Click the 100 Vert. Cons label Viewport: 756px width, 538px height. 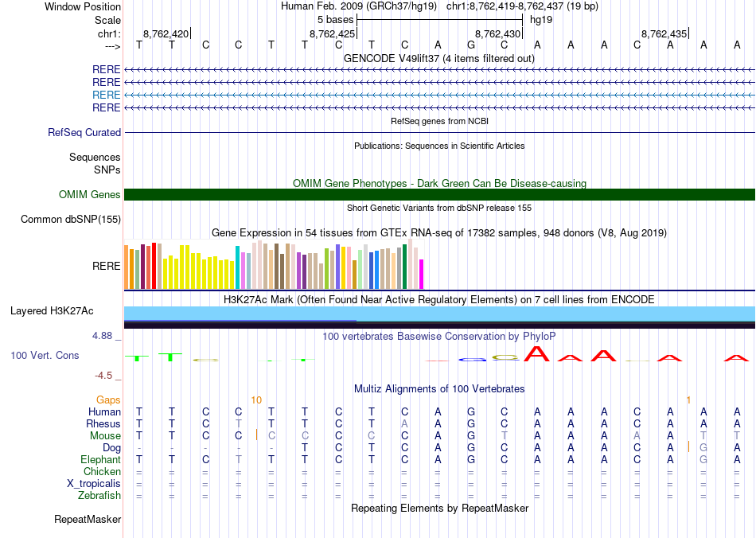[x=45, y=355]
